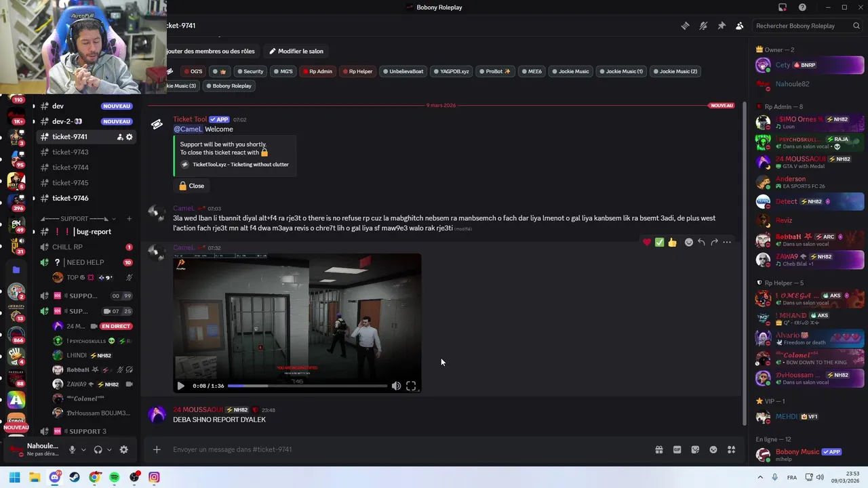The width and height of the screenshot is (868, 488).
Task: Select member Nahoule82 in member list
Action: point(810,84)
